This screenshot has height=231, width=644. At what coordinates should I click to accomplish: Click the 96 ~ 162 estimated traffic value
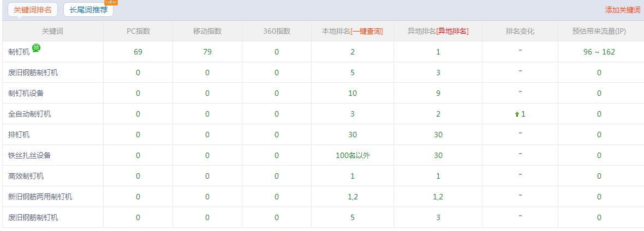[x=599, y=52]
